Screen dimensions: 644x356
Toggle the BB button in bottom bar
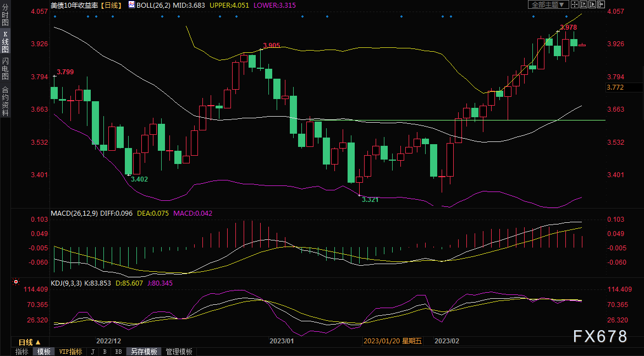pos(118,352)
